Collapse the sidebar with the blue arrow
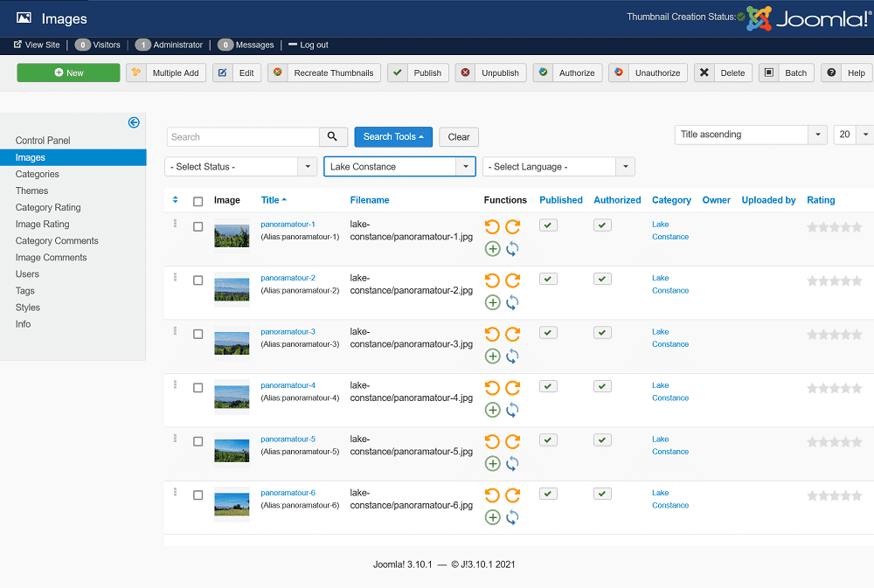 click(134, 122)
